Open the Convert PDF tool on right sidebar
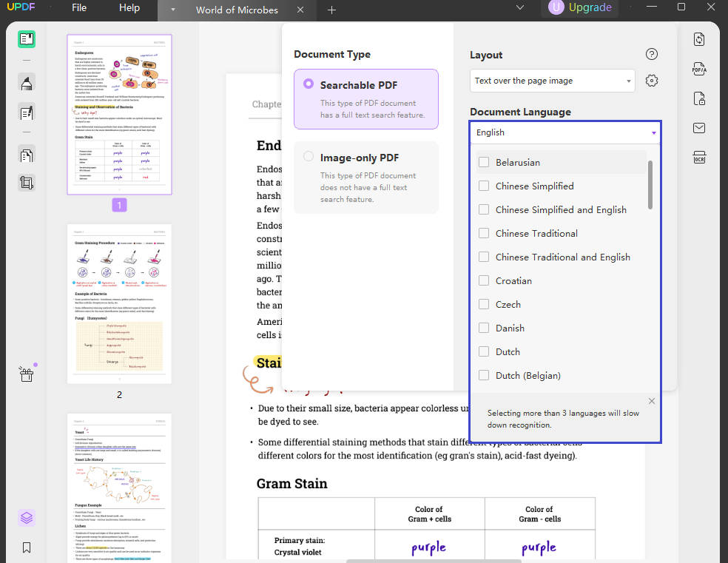Screen dimensions: 728x563 tap(699, 39)
